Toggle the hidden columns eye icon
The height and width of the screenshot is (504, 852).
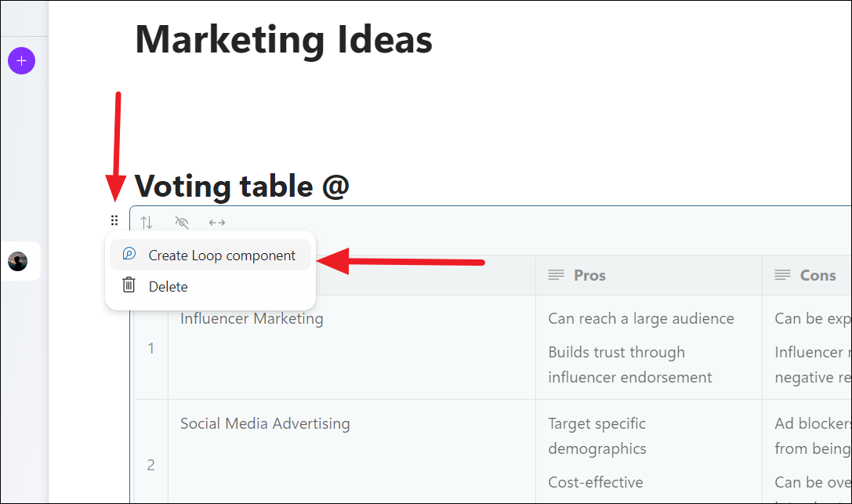pos(182,223)
